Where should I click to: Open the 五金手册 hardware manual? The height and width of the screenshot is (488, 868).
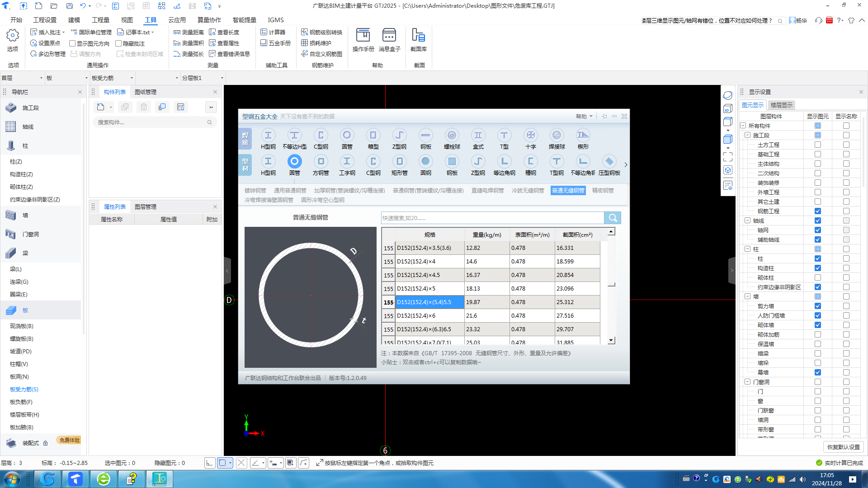coord(276,43)
